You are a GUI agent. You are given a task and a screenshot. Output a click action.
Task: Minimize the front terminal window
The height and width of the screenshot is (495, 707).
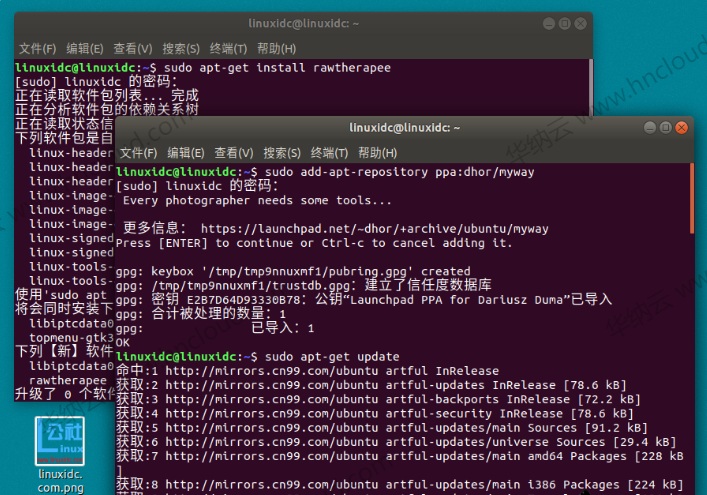(x=650, y=128)
